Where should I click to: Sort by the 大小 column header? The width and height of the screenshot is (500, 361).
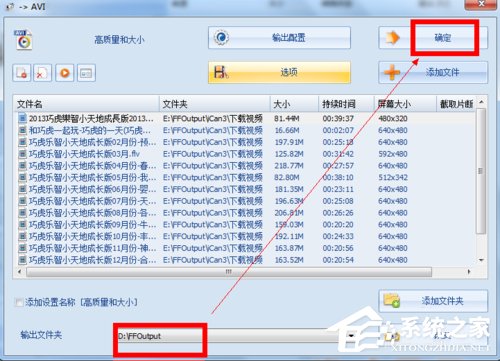(x=294, y=104)
